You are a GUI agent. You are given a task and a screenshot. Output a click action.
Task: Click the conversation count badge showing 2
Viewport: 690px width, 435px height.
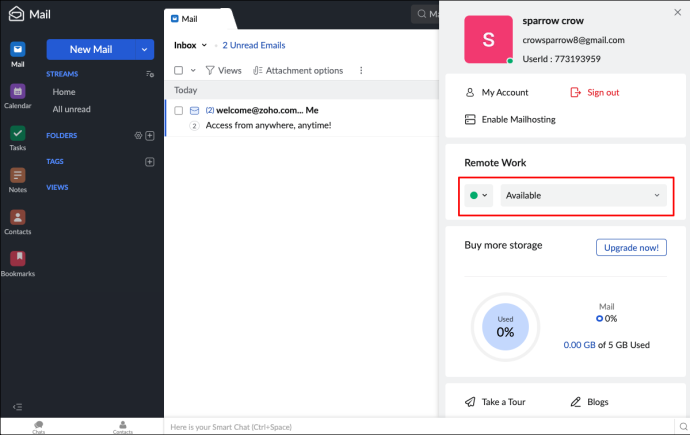tap(195, 126)
